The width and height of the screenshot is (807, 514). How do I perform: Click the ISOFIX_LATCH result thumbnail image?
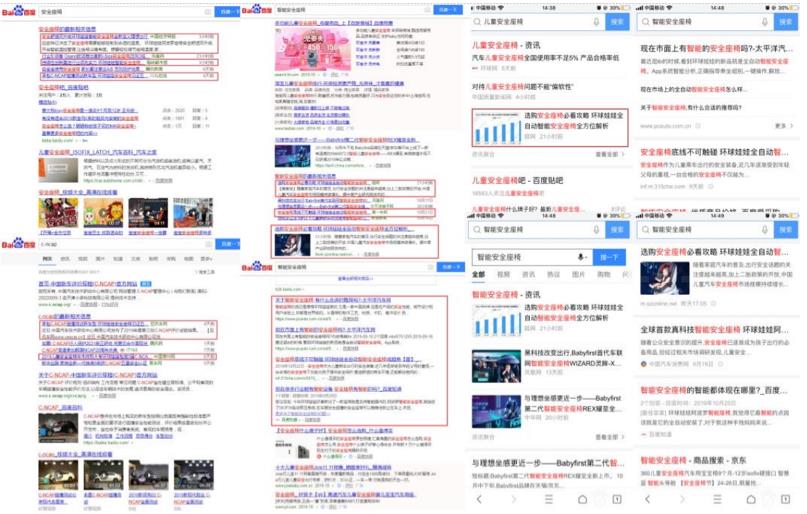(58, 170)
